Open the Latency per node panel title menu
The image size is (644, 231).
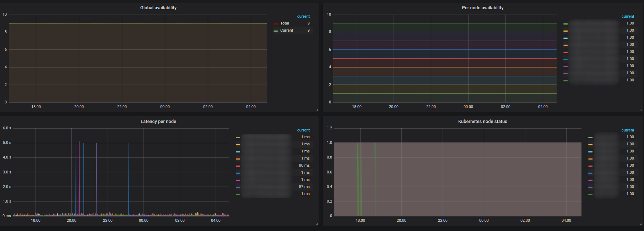(x=158, y=122)
